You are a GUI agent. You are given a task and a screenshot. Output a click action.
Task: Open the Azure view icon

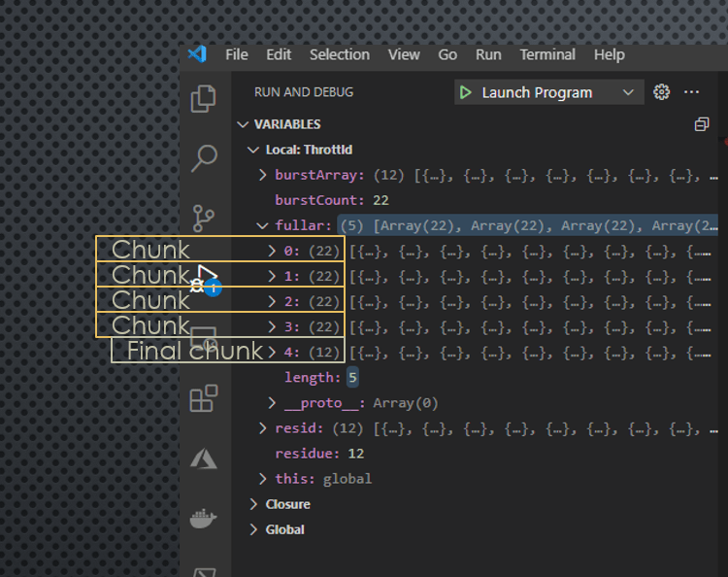204,458
